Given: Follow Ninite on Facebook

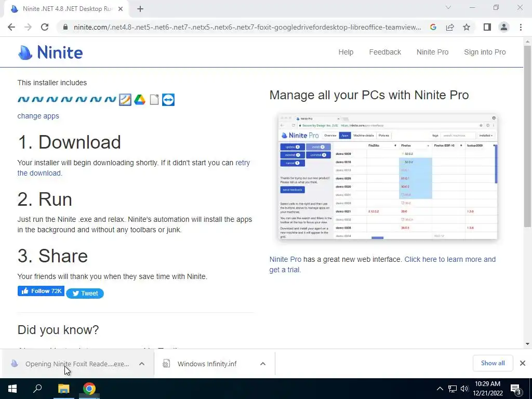Looking at the screenshot, I should [41, 291].
